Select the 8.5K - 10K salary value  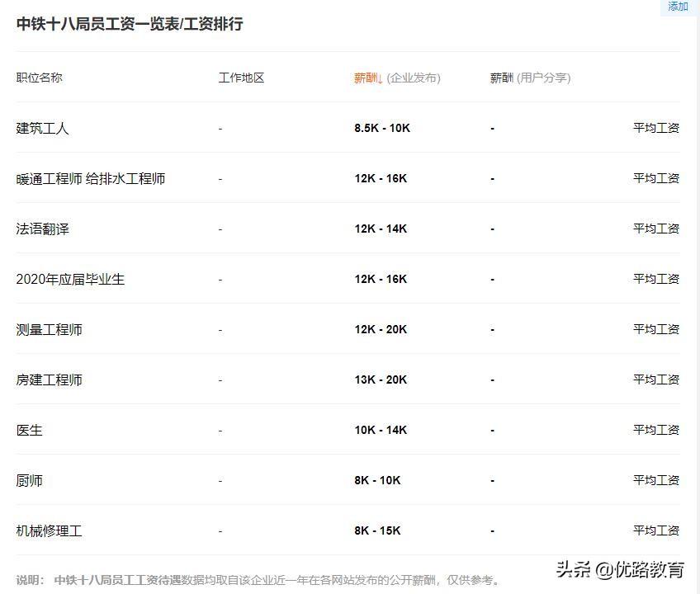click(382, 128)
